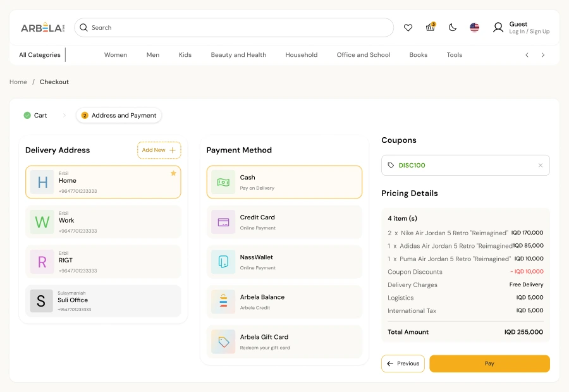Open the Men category
The image size is (569, 392).
[153, 55]
